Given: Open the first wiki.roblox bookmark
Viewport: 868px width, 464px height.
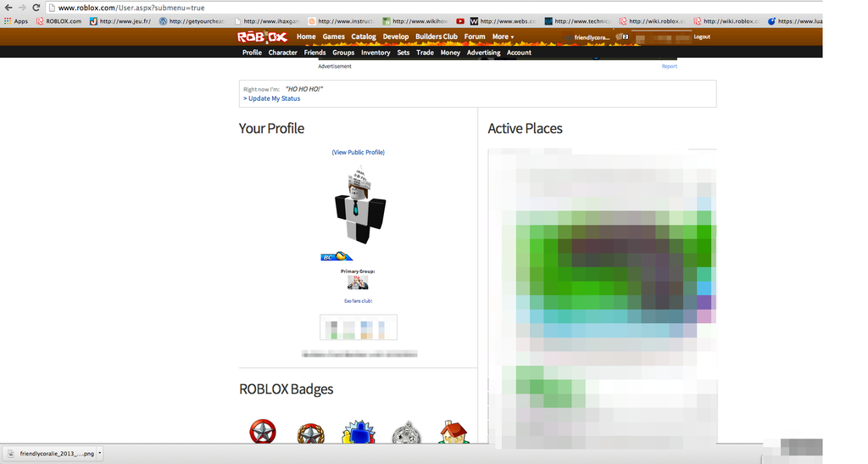Looking at the screenshot, I should click(x=652, y=21).
